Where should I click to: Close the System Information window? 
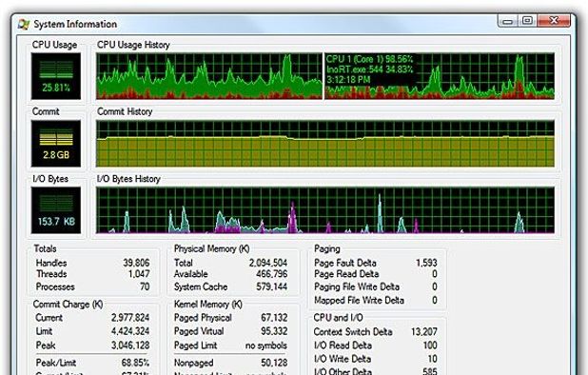[555, 21]
